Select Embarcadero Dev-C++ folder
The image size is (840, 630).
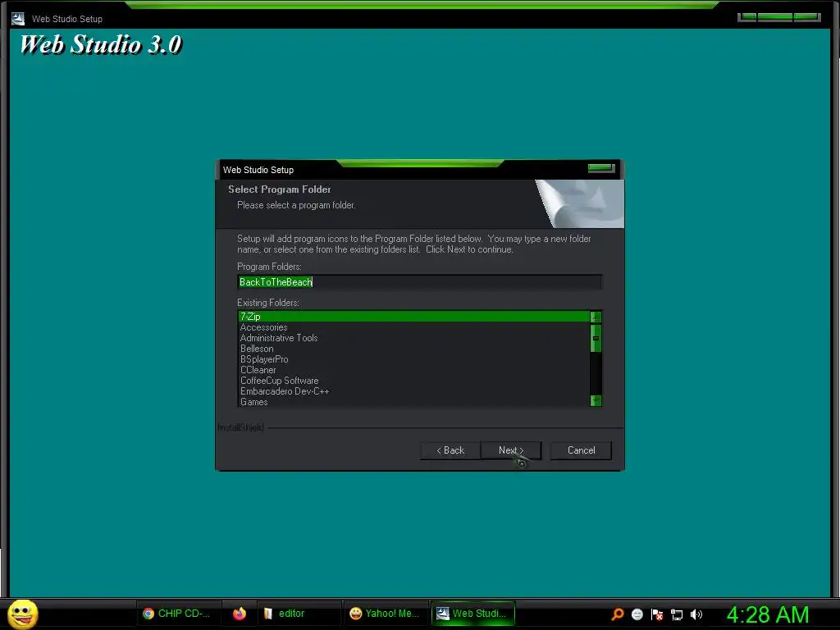413,391
